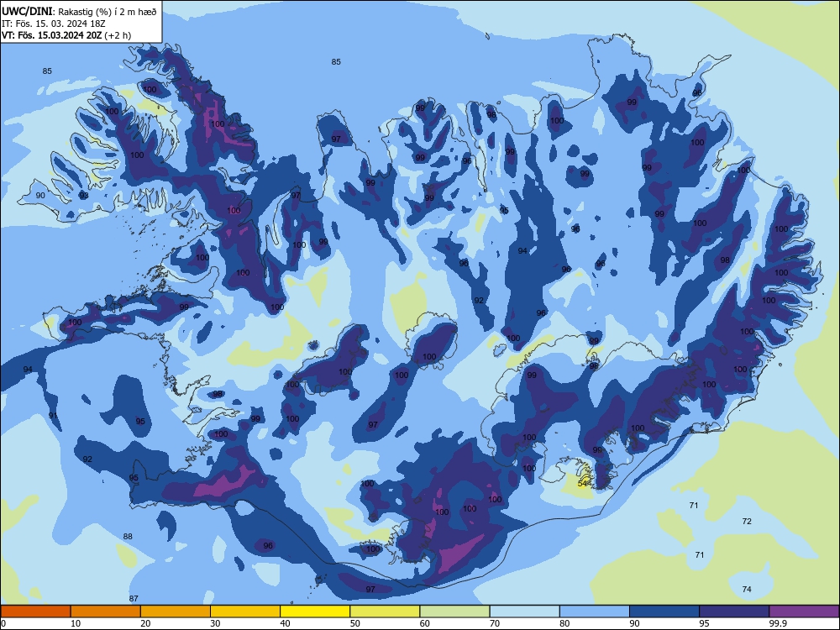Click the 85 value at top left ocean
This screenshot has height=630, width=840.
[x=47, y=71]
